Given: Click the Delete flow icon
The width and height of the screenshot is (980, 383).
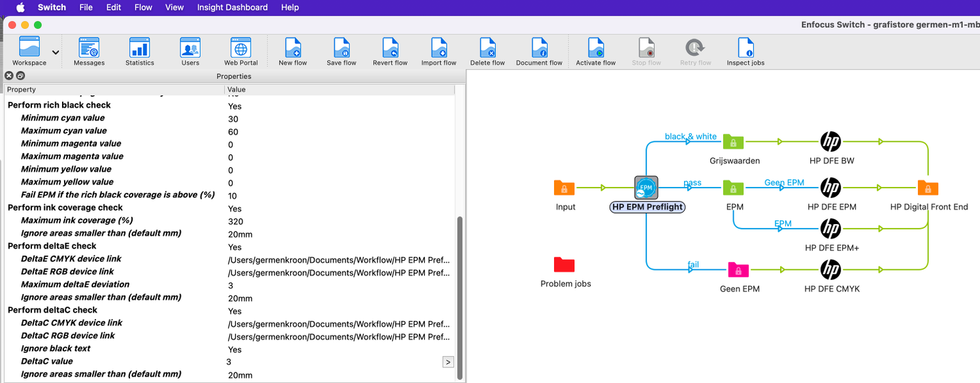Looking at the screenshot, I should coord(487,51).
